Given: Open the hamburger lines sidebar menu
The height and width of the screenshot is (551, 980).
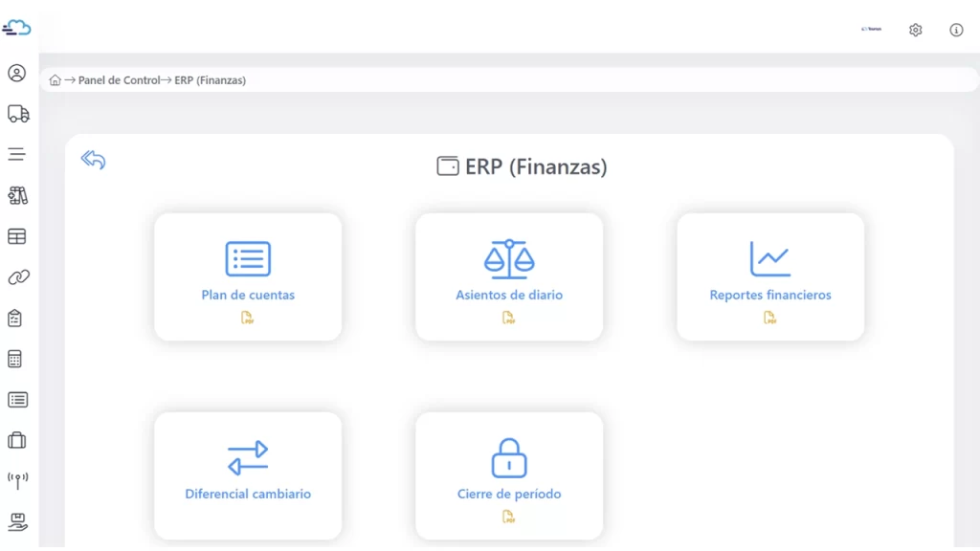Looking at the screenshot, I should 17,154.
